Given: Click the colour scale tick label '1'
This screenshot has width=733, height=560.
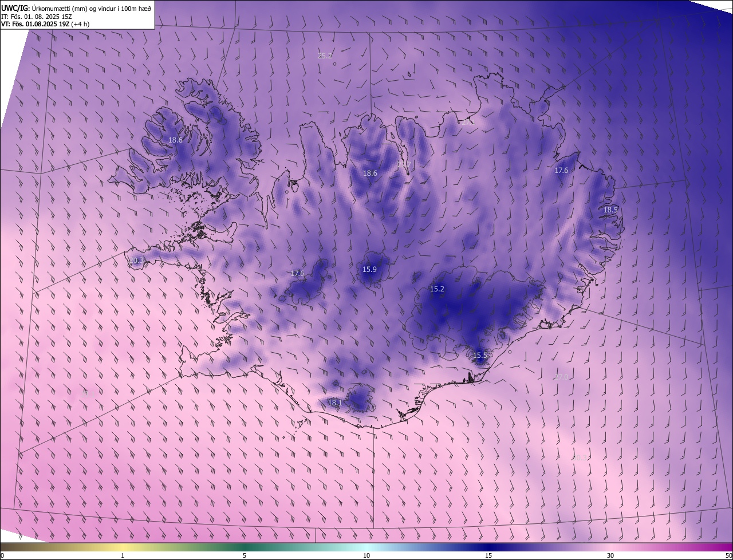Looking at the screenshot, I should [123, 555].
